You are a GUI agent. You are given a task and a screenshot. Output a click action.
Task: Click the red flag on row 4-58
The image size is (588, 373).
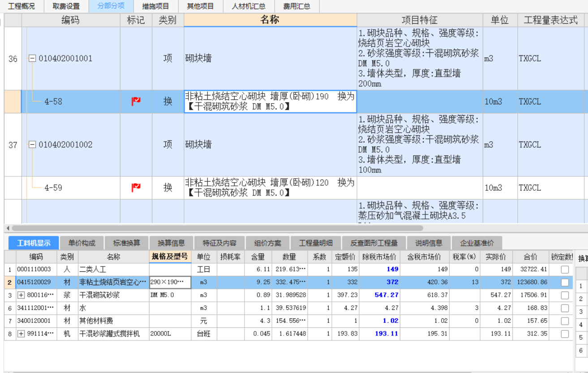pyautogui.click(x=136, y=102)
